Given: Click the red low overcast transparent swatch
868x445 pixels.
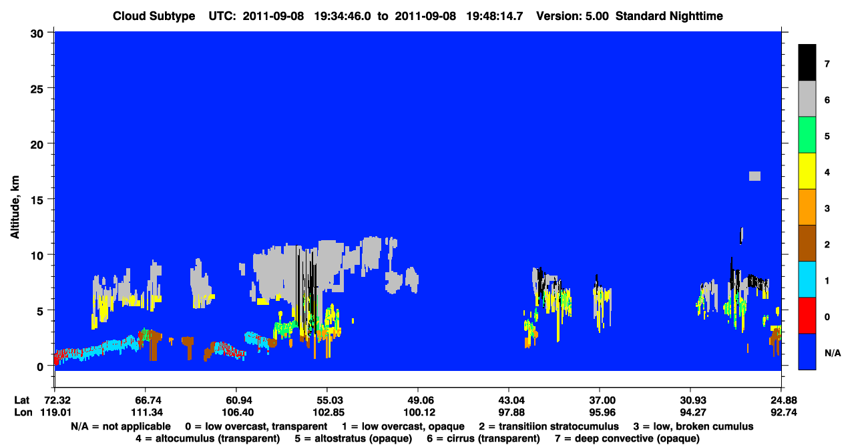Looking at the screenshot, I should pos(807,316).
